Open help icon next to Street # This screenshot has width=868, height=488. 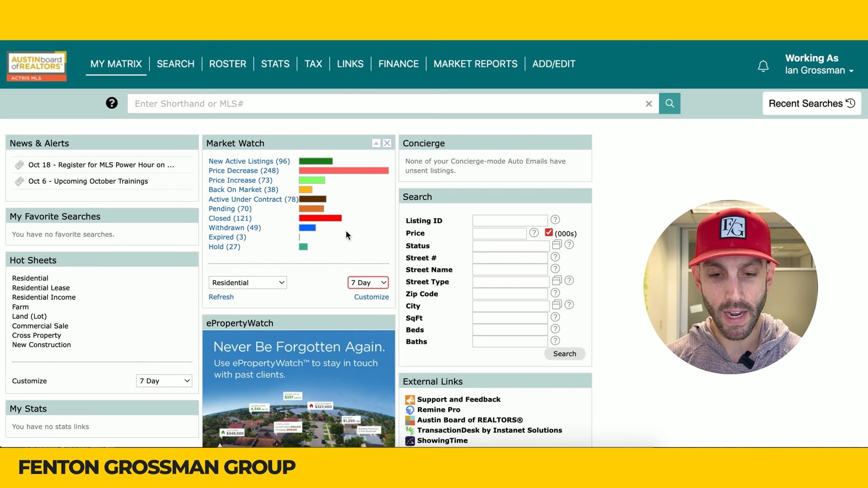555,257
